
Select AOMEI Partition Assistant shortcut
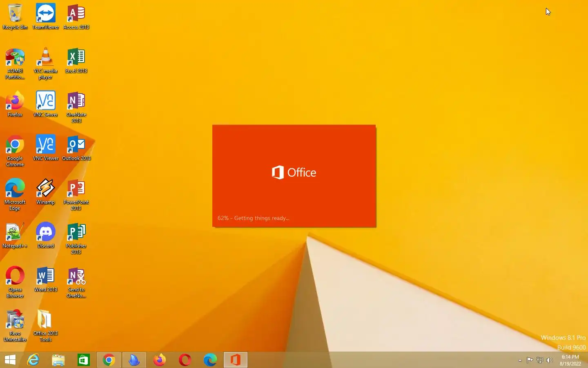15,64
